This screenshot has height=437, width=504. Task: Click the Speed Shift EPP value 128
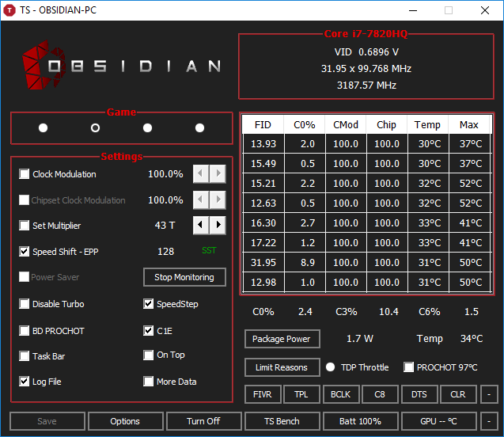[165, 252]
